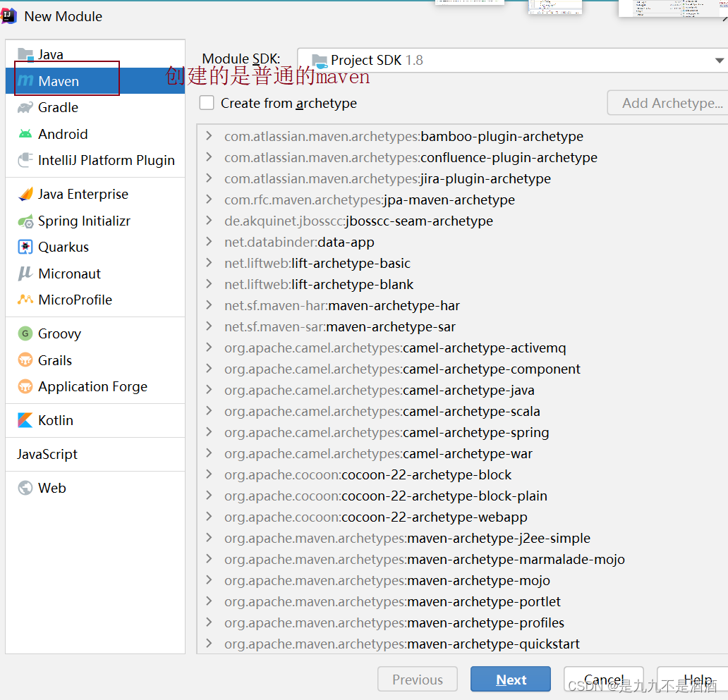Select Kotlin module type
Image resolution: width=728 pixels, height=700 pixels.
tap(95, 420)
